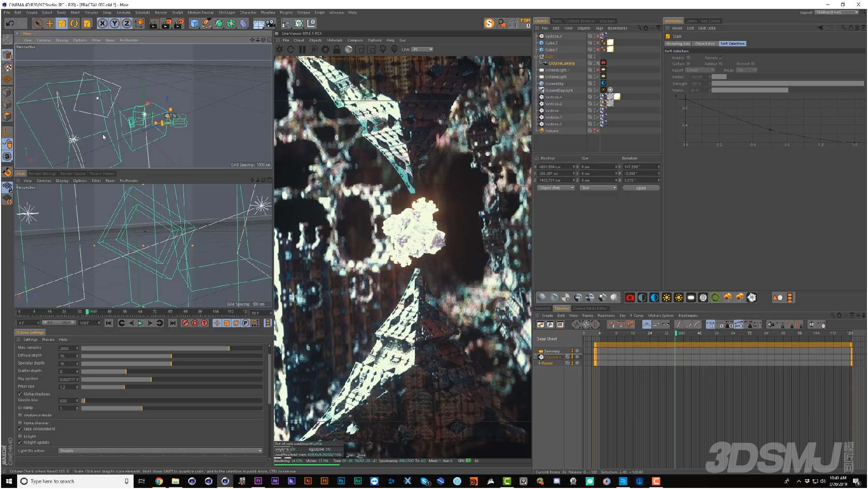The height and width of the screenshot is (489, 868).
Task: Select the Soft Selection tab
Action: [732, 44]
